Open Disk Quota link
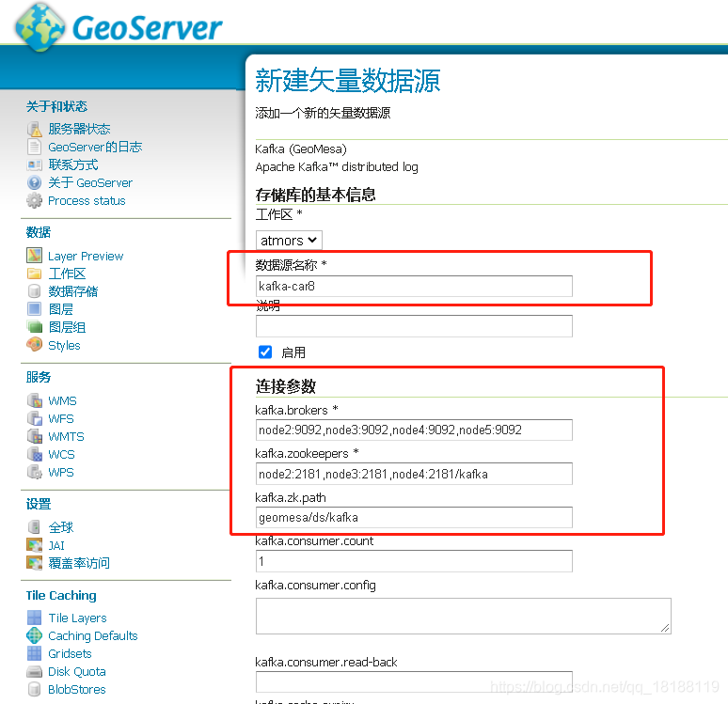 tap(76, 672)
